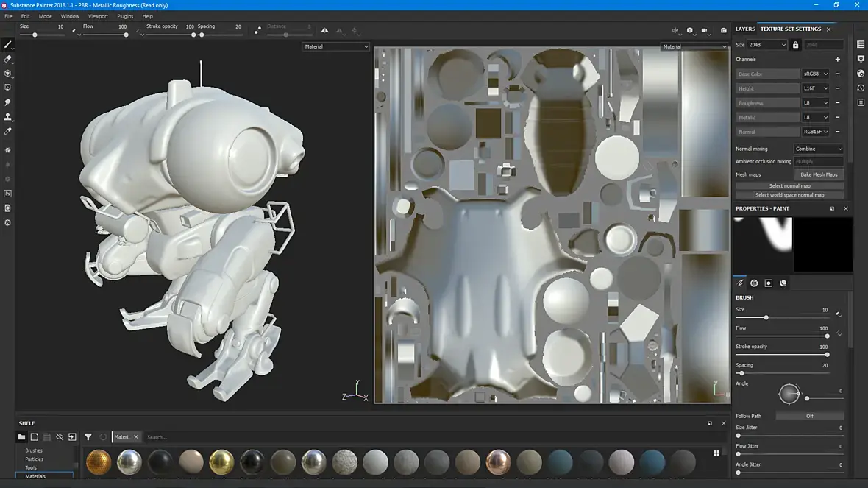Screen dimensions: 868x488
Task: Pick the Material Picker eyedropper tool
Action: point(8,131)
